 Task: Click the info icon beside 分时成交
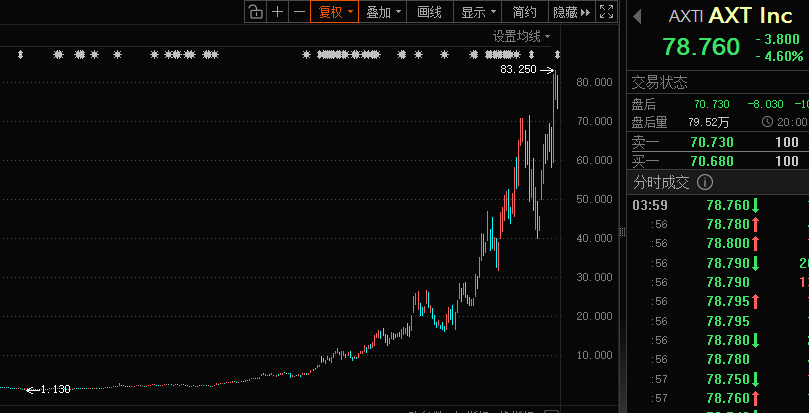click(704, 182)
